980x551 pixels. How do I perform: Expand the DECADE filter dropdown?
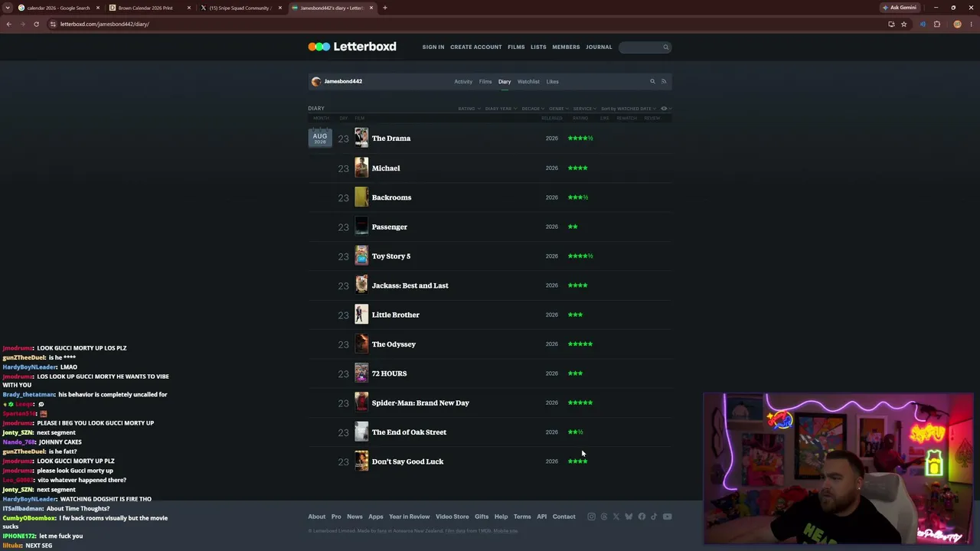pos(533,109)
